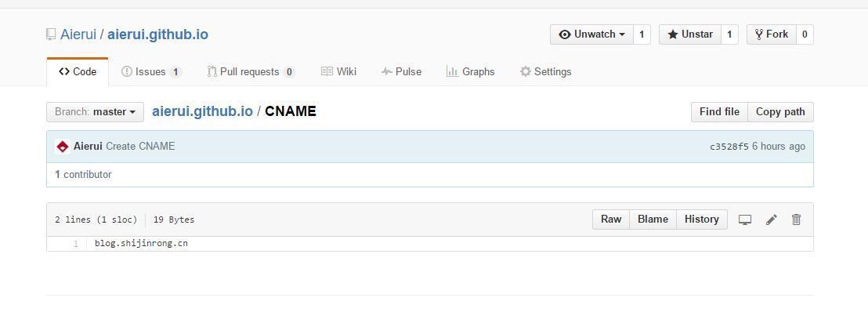The width and height of the screenshot is (868, 323).
Task: Open the Graphs tab
Action: (470, 71)
